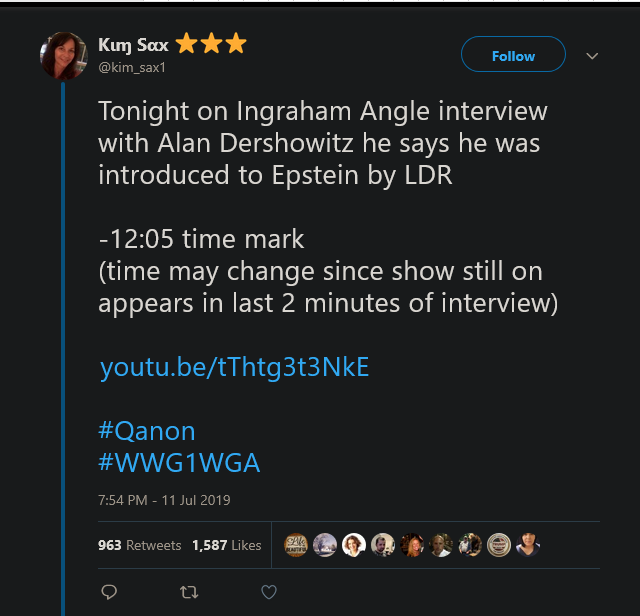Open the #WWG1WGA hashtag
This screenshot has width=640, height=616.
click(x=179, y=462)
